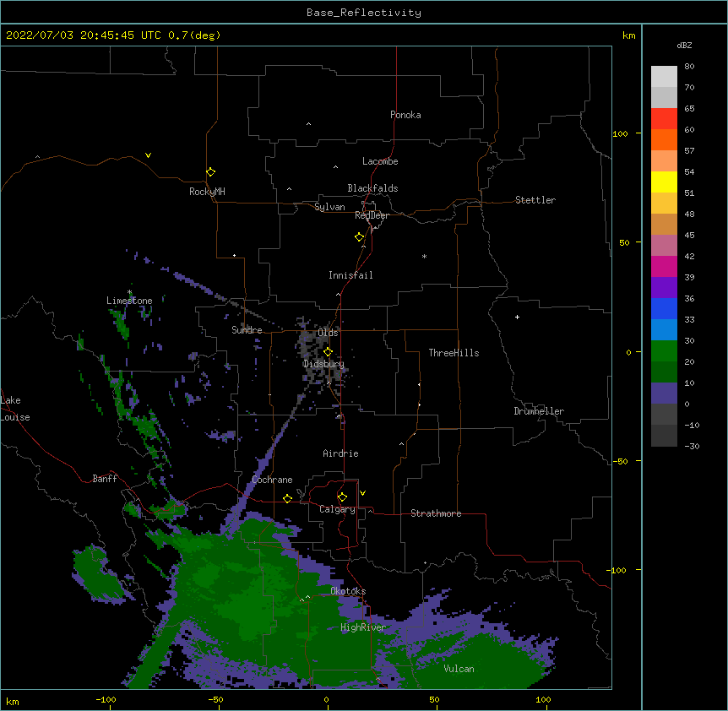The image size is (728, 711).
Task: Click the Innisfail label
Action: coord(350,275)
